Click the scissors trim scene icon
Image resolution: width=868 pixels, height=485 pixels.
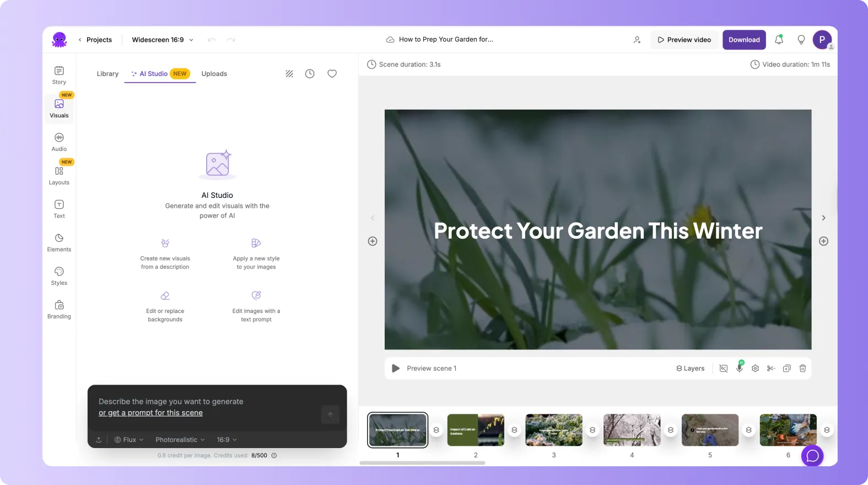click(771, 368)
